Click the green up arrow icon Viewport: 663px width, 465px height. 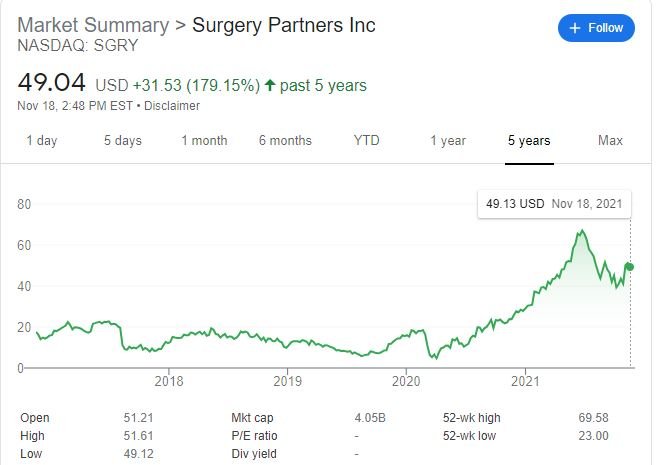point(270,85)
